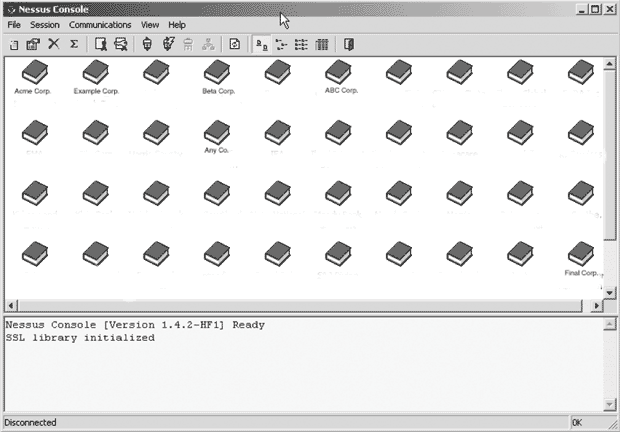Switch to list view mode
This screenshot has height=432, width=620.
tap(301, 44)
